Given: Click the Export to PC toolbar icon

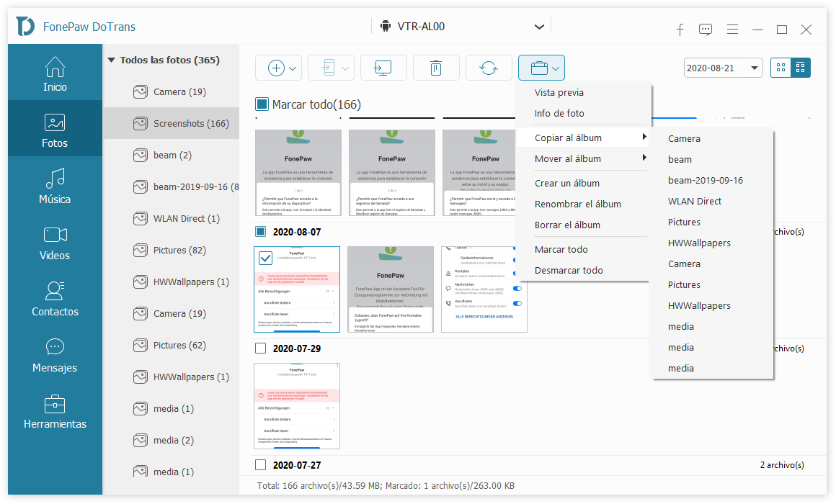Looking at the screenshot, I should [383, 68].
